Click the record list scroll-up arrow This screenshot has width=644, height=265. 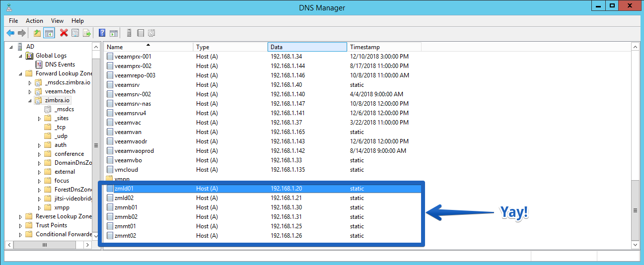[x=635, y=46]
